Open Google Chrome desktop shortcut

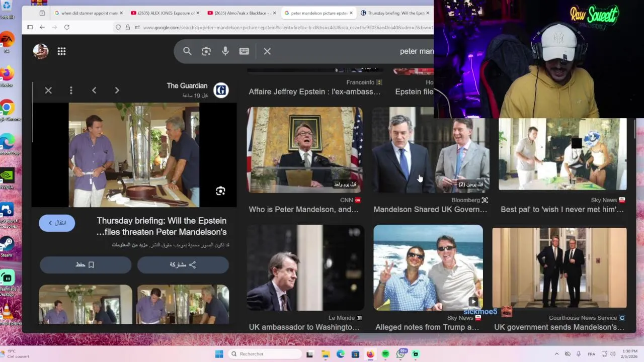7,110
